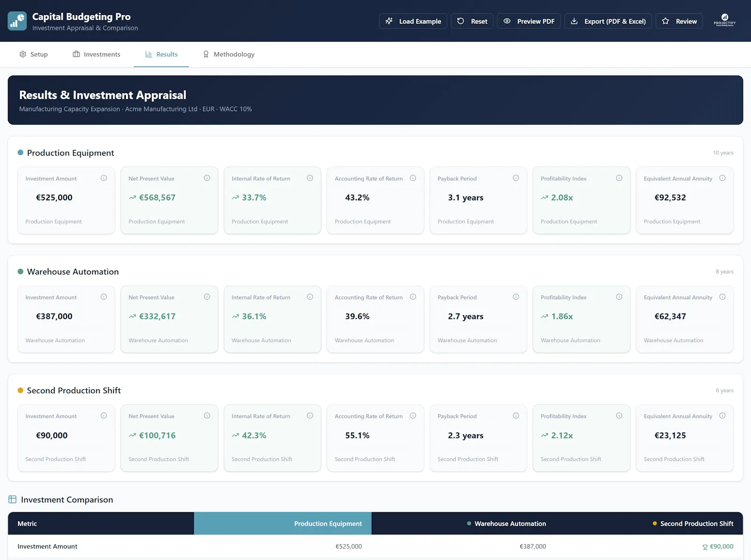This screenshot has width=751, height=560.
Task: Click info icon on Second Production Shift Payback Period
Action: pyautogui.click(x=516, y=416)
